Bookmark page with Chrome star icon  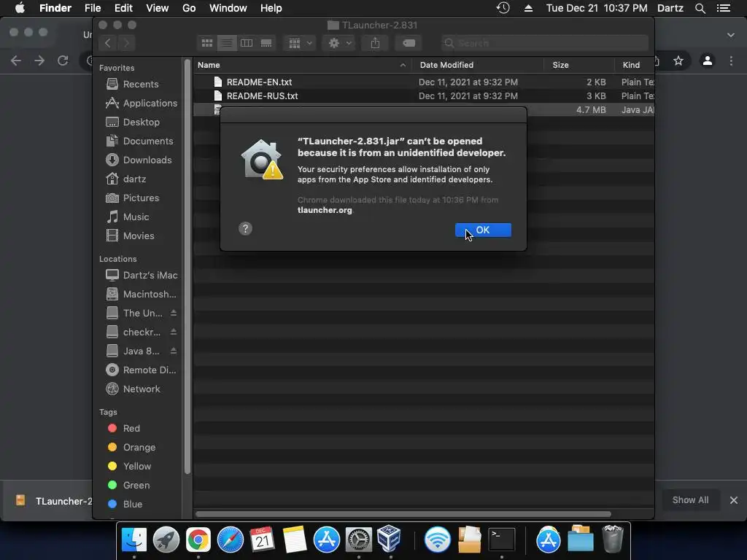(x=678, y=61)
